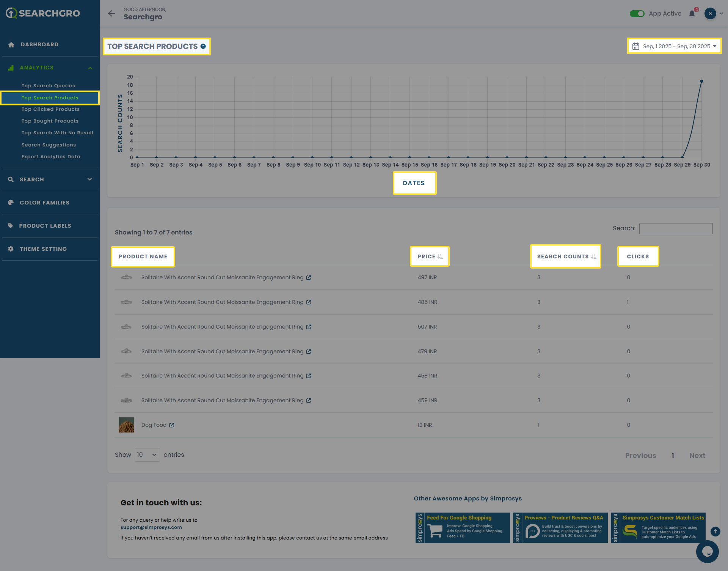Open the Show entries count dropdown

(147, 455)
